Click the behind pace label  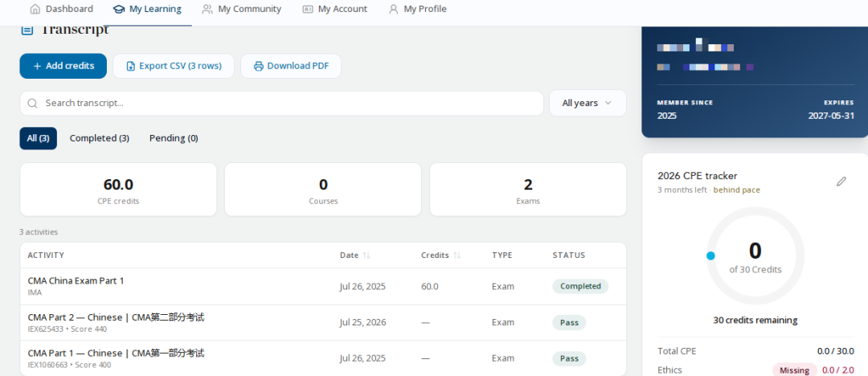[x=736, y=190]
